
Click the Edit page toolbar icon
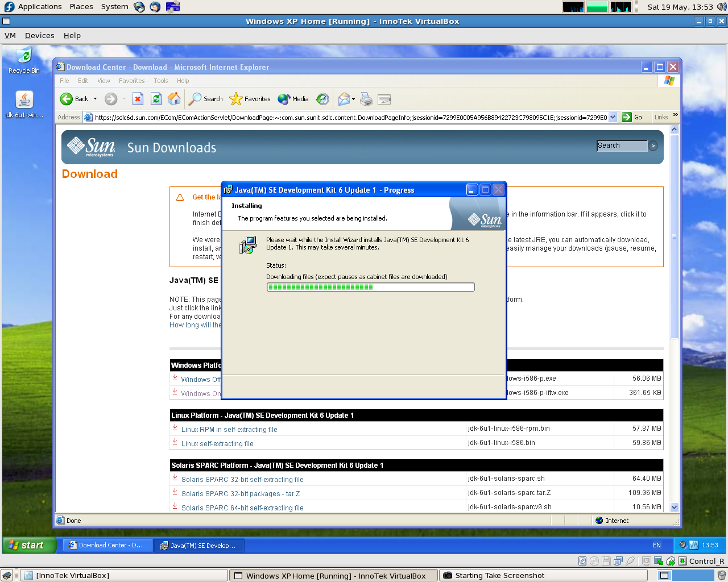384,99
